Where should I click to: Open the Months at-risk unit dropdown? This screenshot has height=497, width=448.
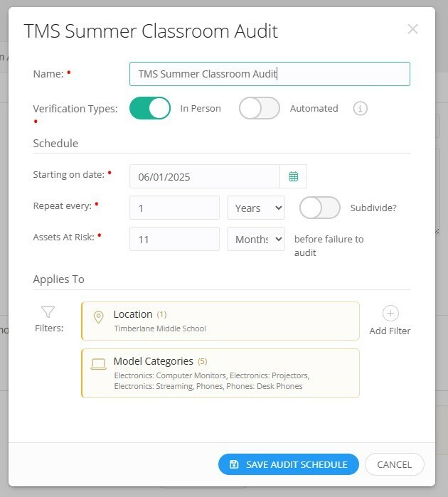click(x=256, y=239)
